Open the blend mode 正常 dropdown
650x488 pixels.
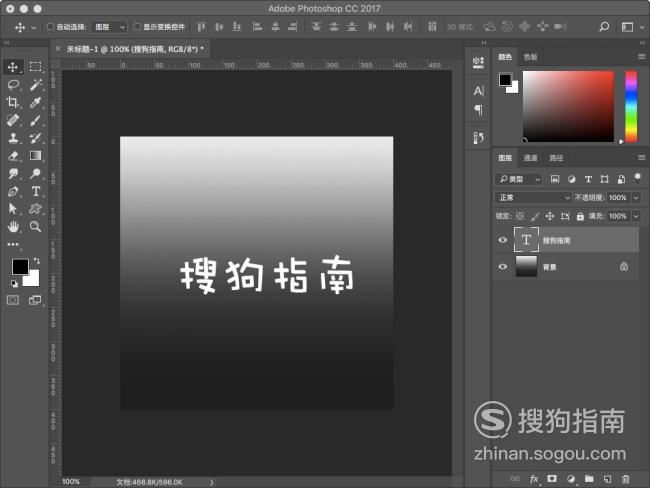pyautogui.click(x=534, y=198)
